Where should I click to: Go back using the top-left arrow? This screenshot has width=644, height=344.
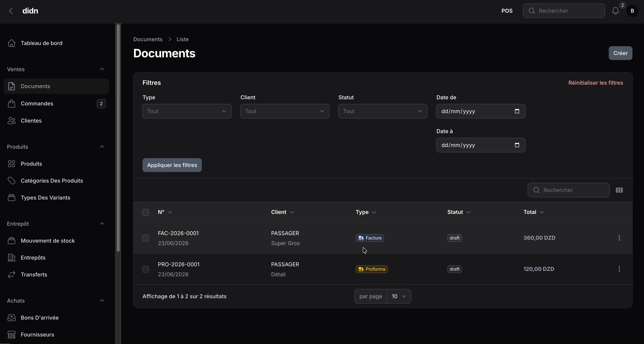pyautogui.click(x=11, y=11)
